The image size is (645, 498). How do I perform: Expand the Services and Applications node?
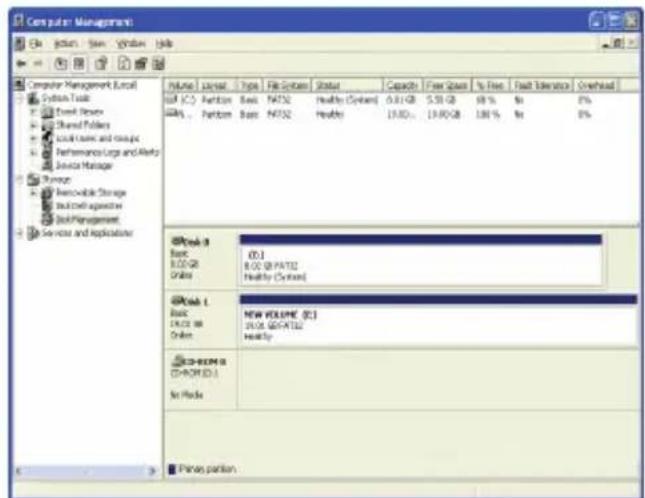pos(20,233)
